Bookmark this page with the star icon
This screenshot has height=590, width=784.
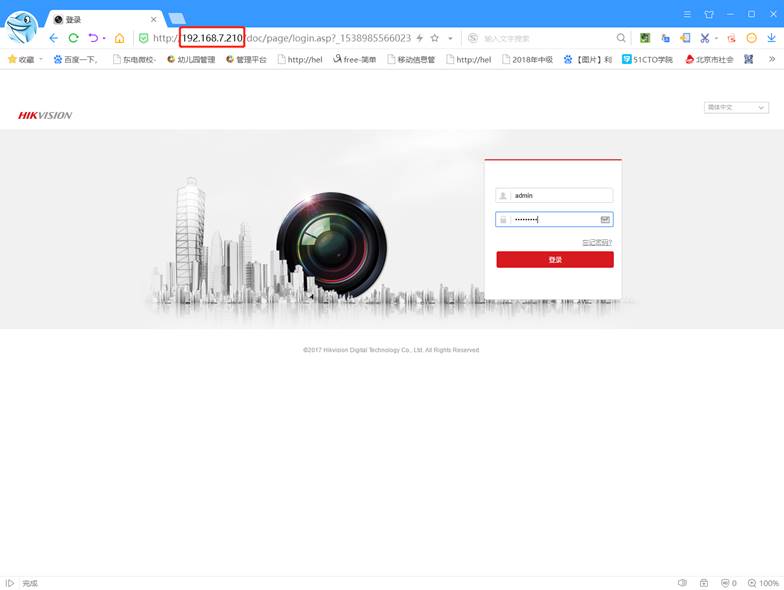tap(434, 38)
